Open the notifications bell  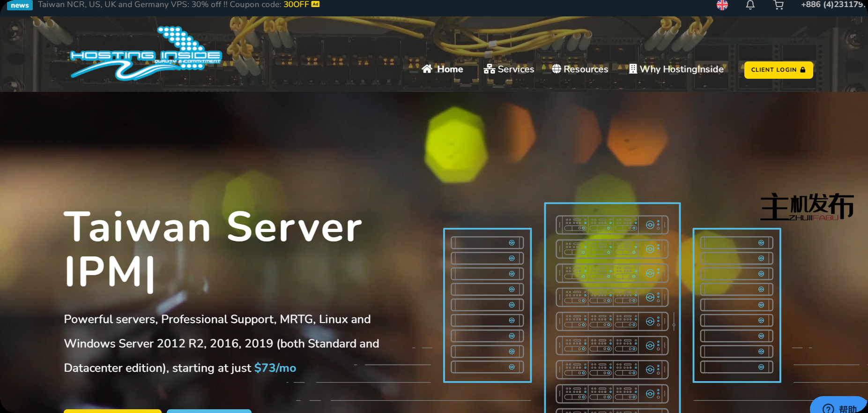pos(750,5)
